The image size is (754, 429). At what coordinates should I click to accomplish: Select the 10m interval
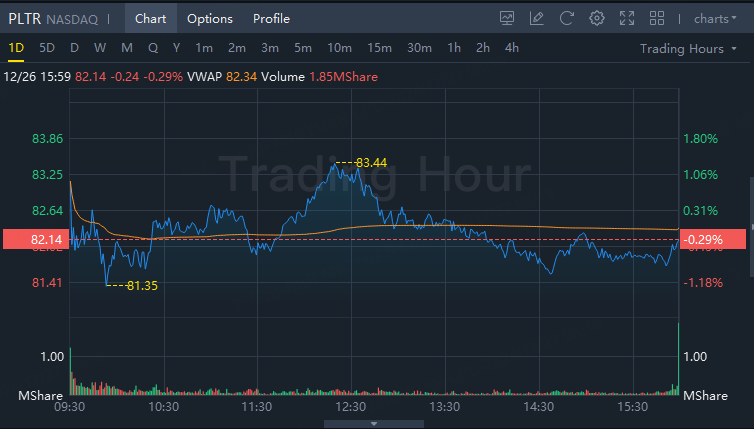coord(339,48)
